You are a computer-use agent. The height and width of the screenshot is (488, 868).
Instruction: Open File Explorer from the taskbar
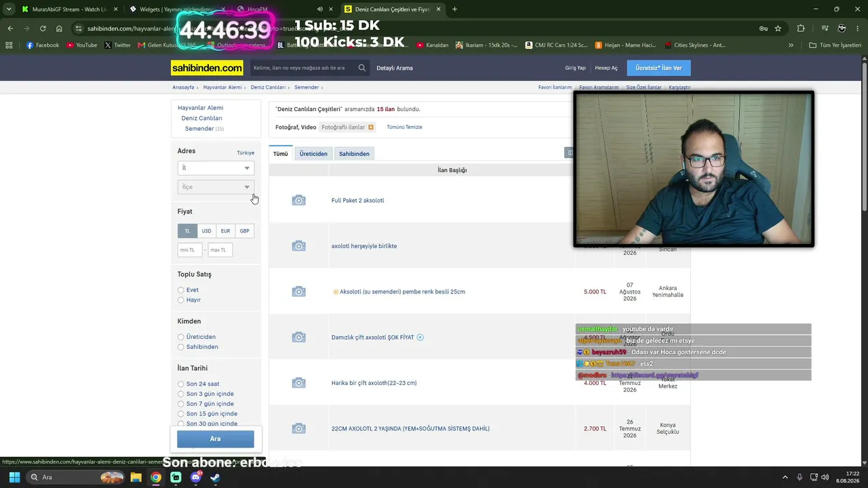(x=136, y=477)
